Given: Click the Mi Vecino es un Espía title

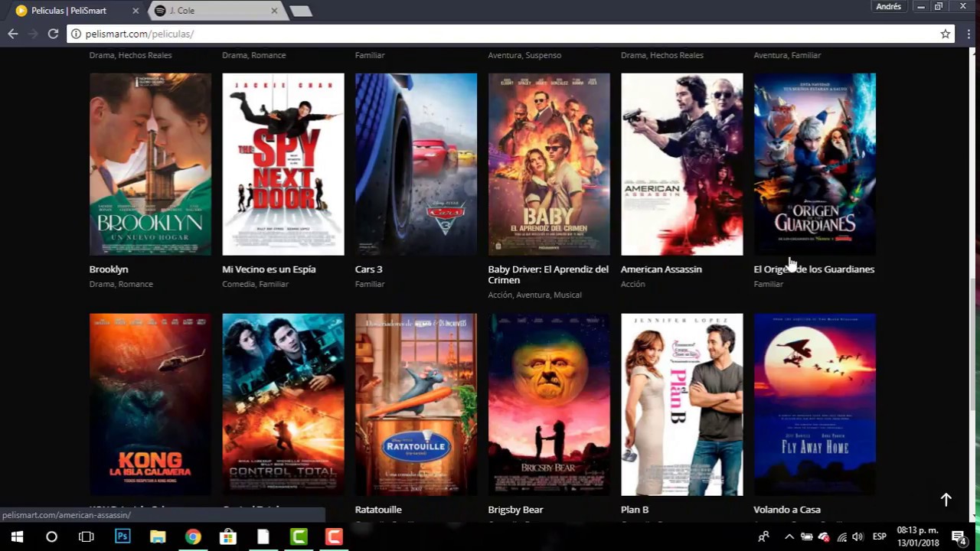Looking at the screenshot, I should (269, 269).
